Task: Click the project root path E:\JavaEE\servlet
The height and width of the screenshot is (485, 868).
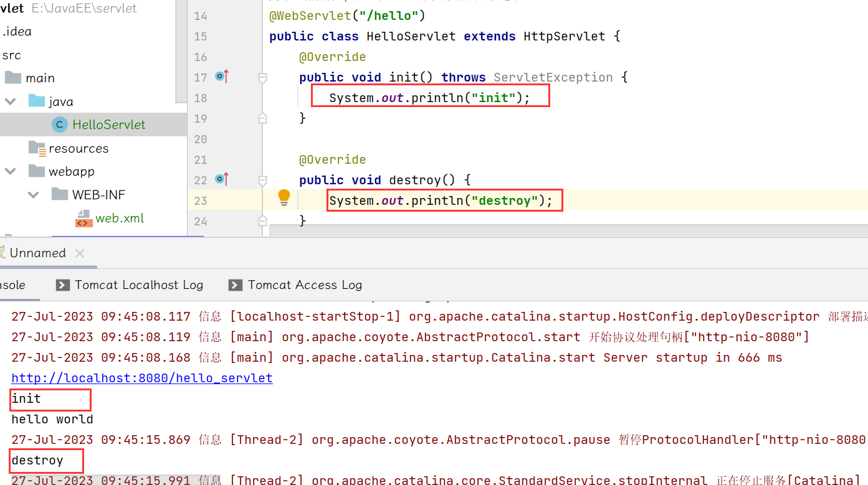Action: click(84, 9)
